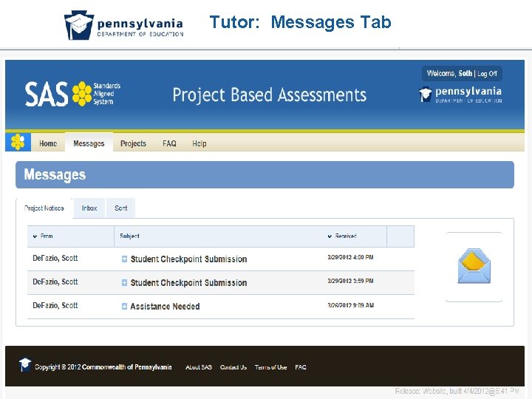
Task: Open the Assistance Needed subject
Action: click(x=165, y=307)
